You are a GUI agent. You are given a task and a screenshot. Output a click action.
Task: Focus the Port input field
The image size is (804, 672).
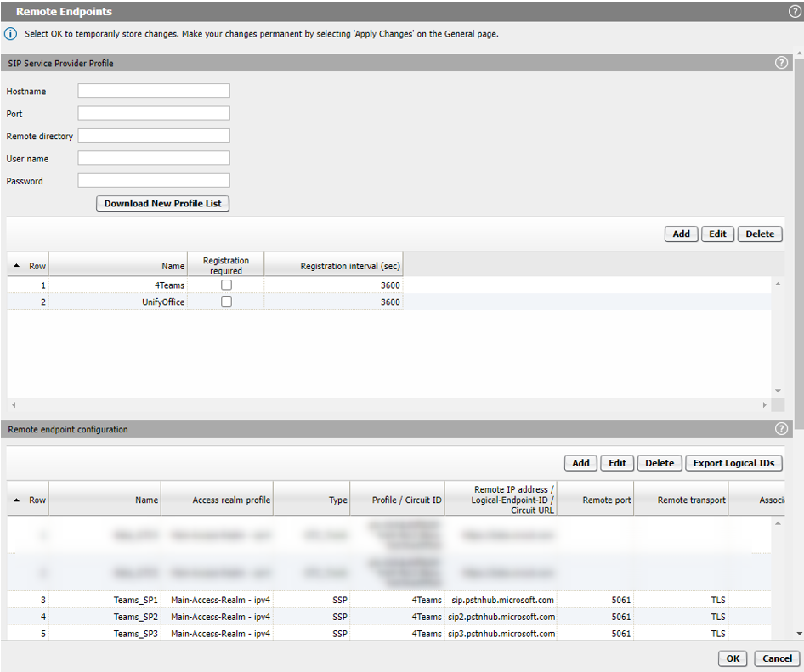[154, 113]
